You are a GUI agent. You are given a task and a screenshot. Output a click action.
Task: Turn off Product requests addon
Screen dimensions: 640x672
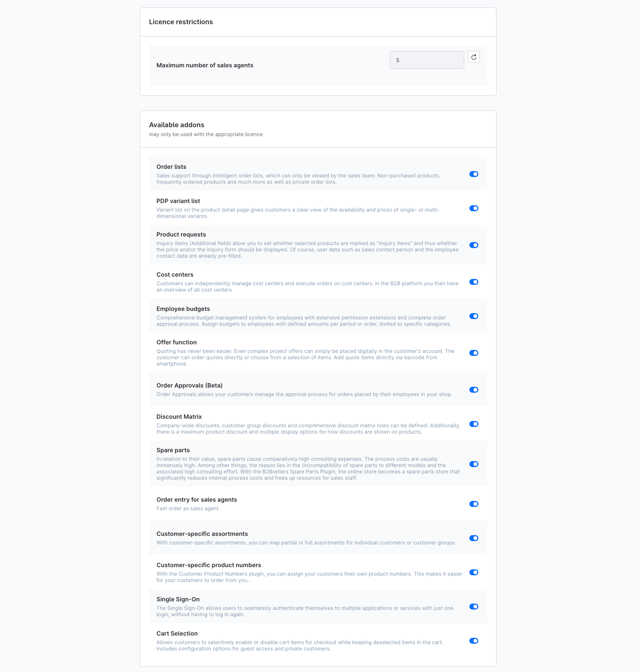[x=473, y=245]
